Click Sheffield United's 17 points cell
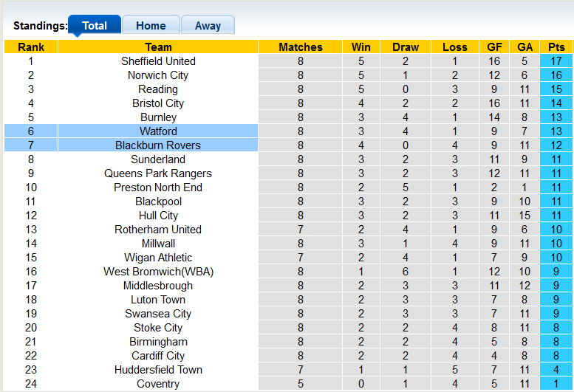The width and height of the screenshot is (574, 392). pos(556,61)
